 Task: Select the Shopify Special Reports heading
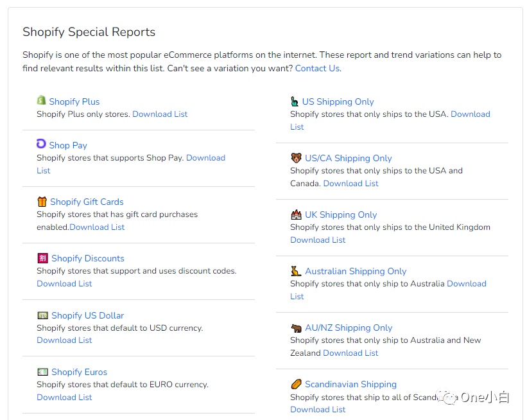[x=89, y=32]
